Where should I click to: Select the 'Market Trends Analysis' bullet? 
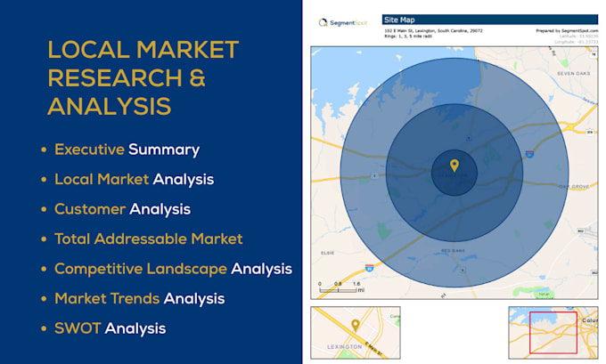140,299
